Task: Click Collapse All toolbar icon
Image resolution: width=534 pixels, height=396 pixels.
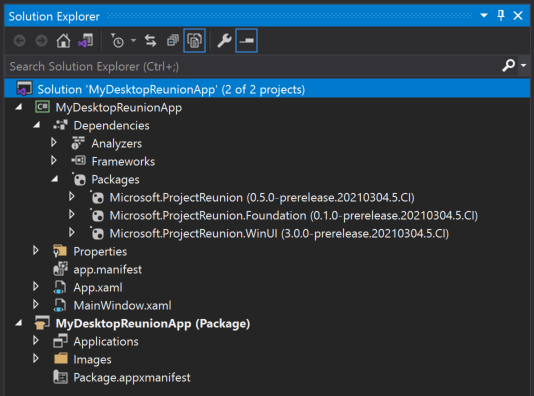Action: (173, 41)
